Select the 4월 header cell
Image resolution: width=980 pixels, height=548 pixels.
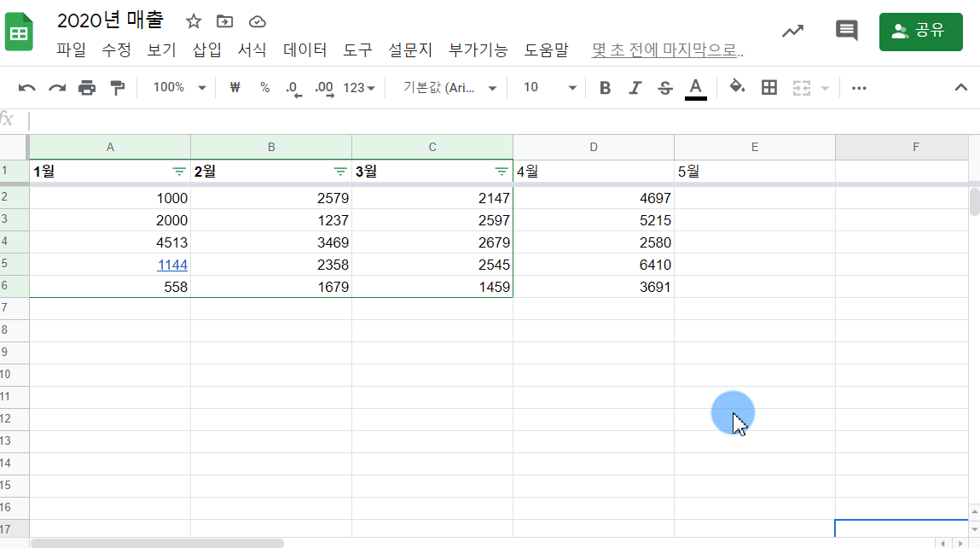[x=594, y=171]
